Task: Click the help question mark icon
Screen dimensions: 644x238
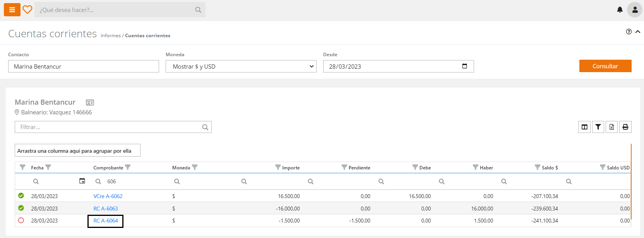Action: 629,32
